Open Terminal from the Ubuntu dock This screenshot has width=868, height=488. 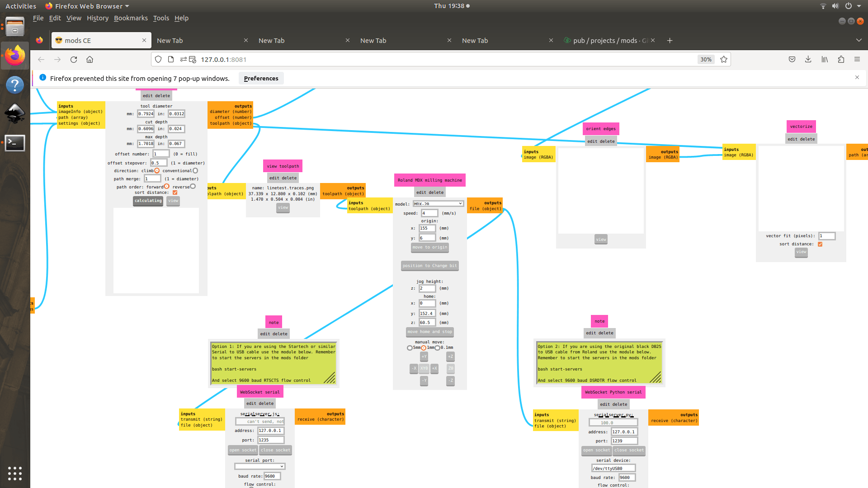coord(15,143)
